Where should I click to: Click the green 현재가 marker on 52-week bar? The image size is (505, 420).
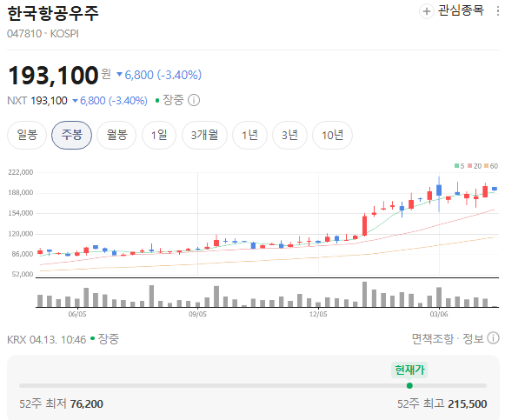click(x=409, y=385)
